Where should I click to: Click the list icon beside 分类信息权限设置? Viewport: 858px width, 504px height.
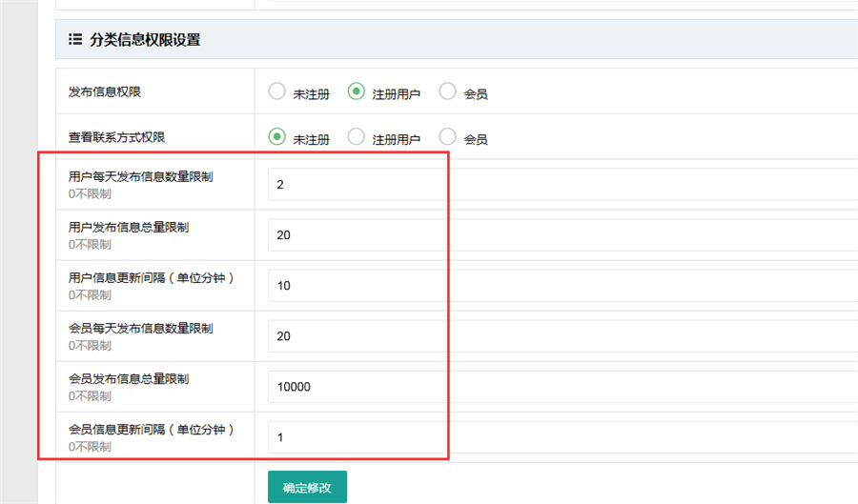point(75,40)
